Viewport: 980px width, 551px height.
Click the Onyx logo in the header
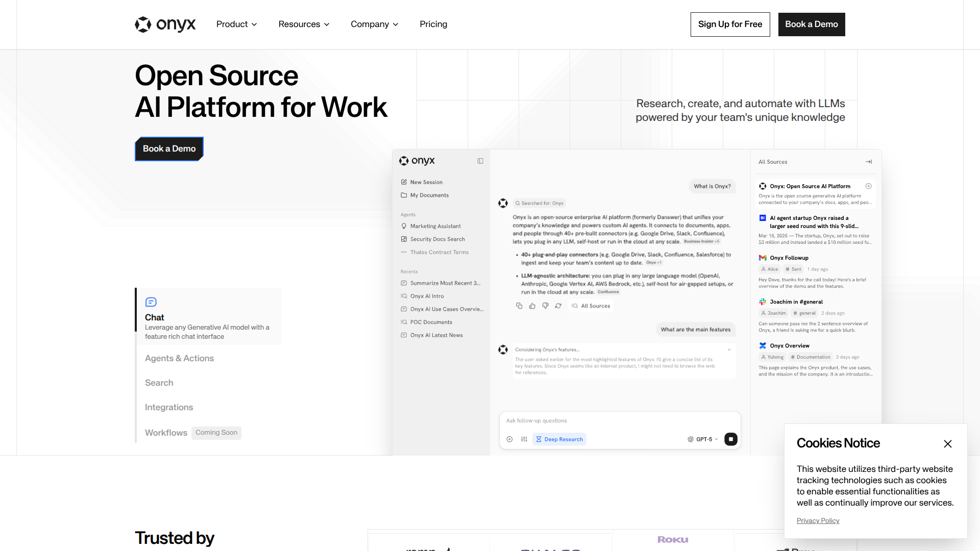[165, 24]
